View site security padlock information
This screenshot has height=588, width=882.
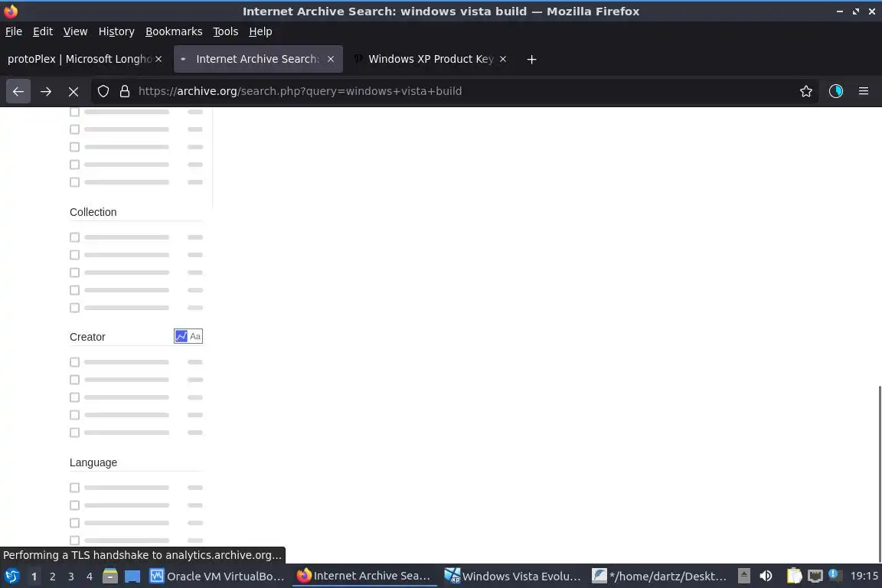(x=125, y=91)
